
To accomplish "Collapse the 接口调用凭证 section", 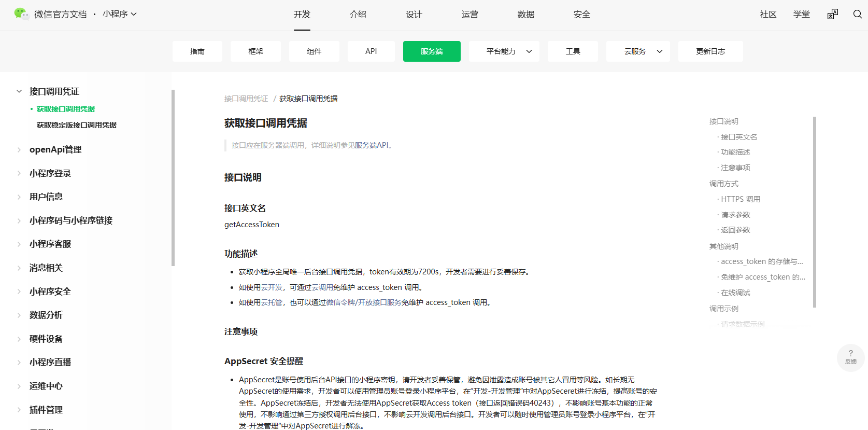I will pyautogui.click(x=19, y=91).
